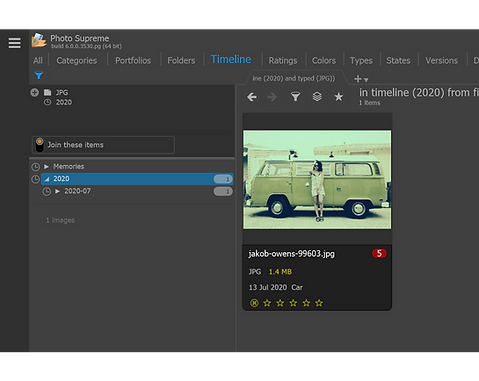Click the blue filter funnel icon
This screenshot has height=381, width=479.
39,75
